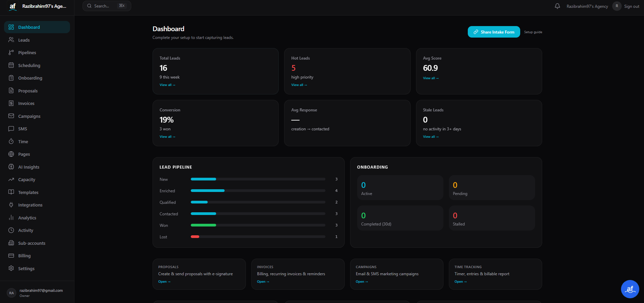View all under Hot Leads card

(x=299, y=85)
